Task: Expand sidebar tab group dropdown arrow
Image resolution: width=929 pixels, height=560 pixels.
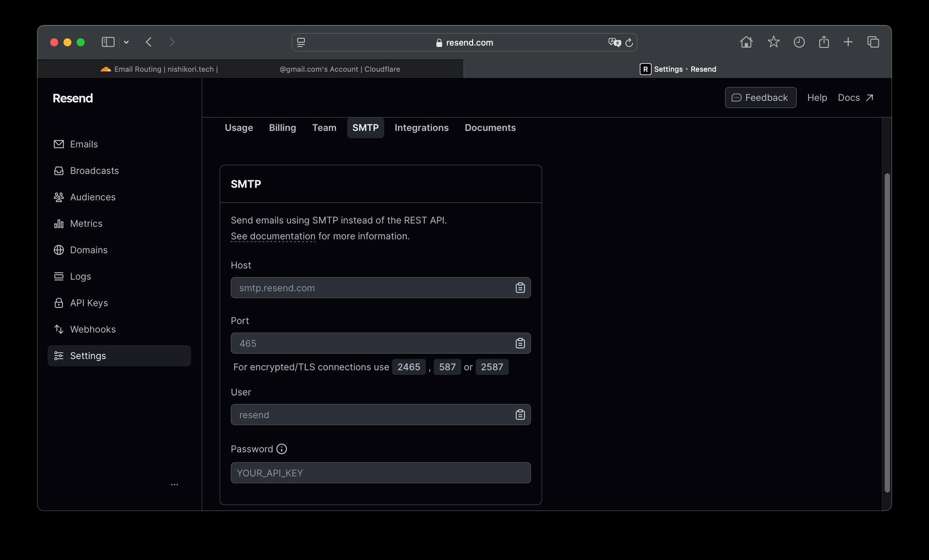Action: [x=126, y=42]
